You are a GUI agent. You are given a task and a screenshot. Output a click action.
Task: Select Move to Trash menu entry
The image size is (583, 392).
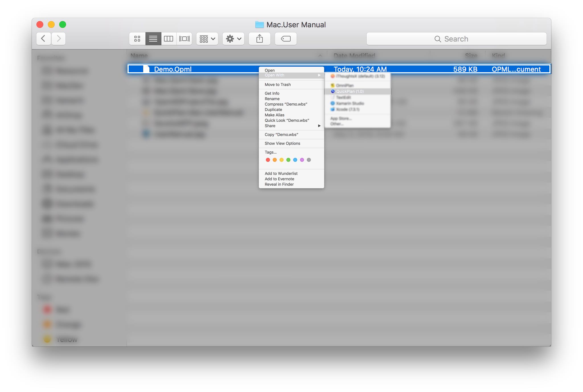pos(278,84)
